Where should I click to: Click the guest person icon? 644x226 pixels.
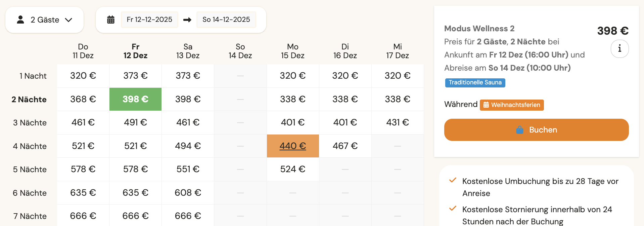coord(20,20)
